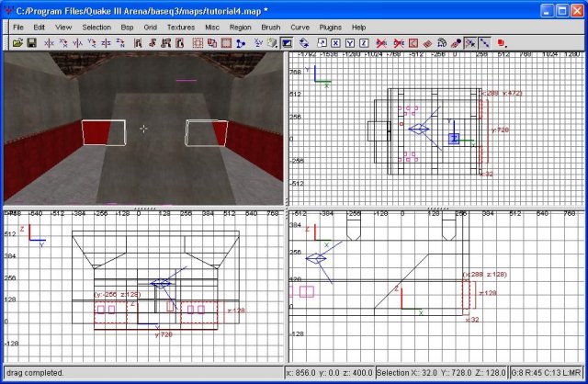588x384 pixels.
Task: Open the Region menu
Action: coord(241,28)
